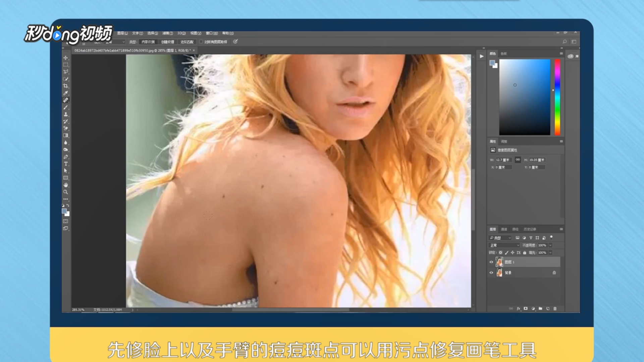Open the blend mode 正常 dropdown
Viewport: 644px width, 362px height.
[504, 245]
